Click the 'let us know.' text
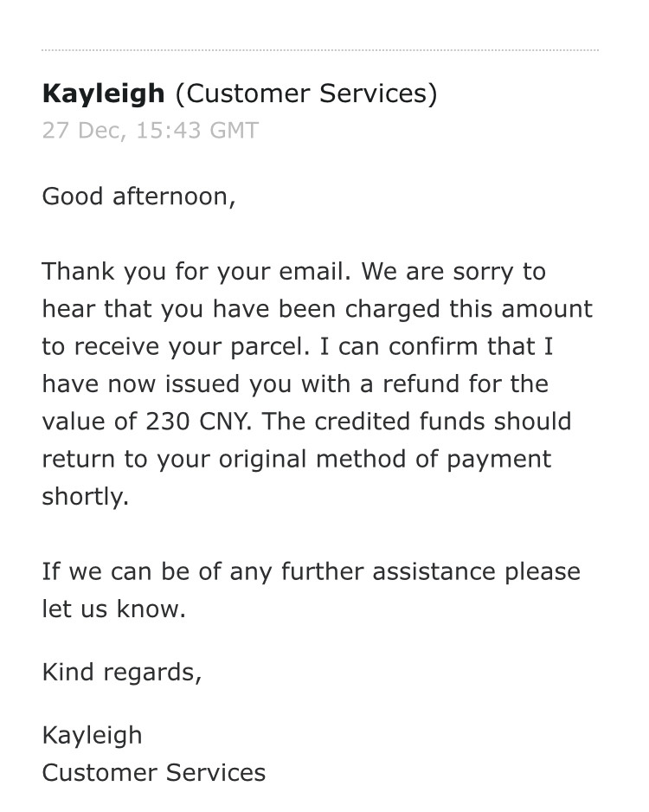Screen dimensions: 649x812 point(114,609)
